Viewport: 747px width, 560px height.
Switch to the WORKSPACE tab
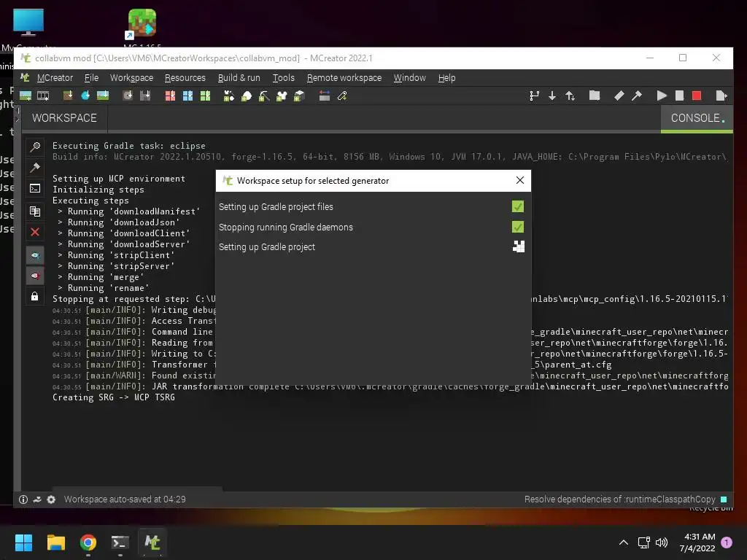pyautogui.click(x=64, y=118)
